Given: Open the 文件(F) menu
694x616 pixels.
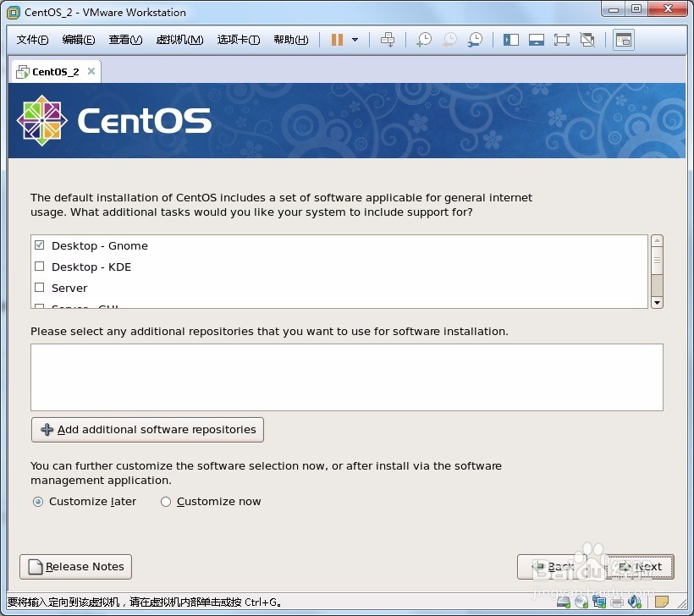Looking at the screenshot, I should pos(32,40).
